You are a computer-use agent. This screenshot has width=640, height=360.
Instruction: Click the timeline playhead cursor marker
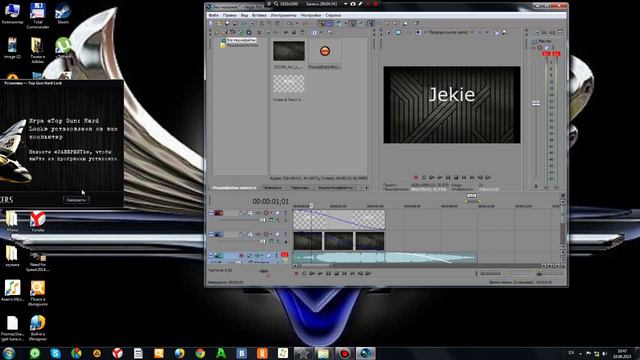pos(311,206)
